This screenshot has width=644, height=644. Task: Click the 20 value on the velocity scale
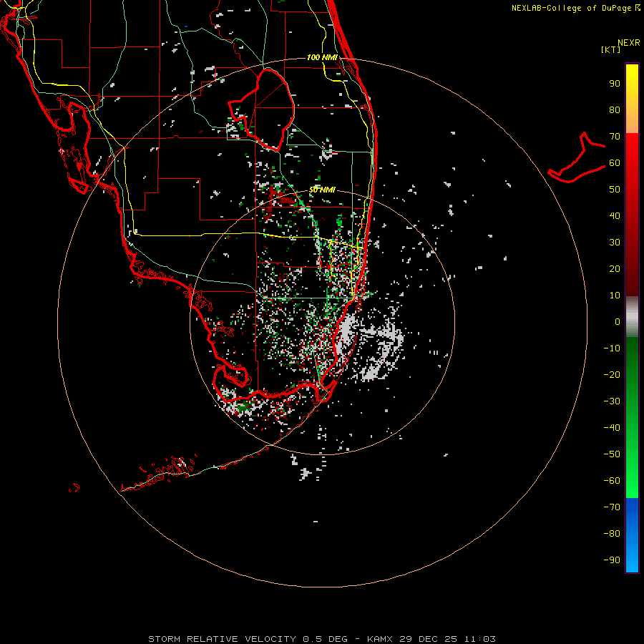point(615,268)
